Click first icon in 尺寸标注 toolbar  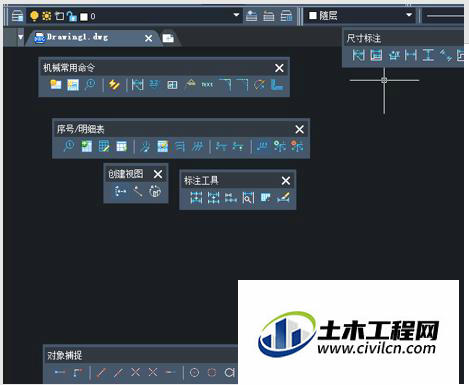pyautogui.click(x=358, y=55)
